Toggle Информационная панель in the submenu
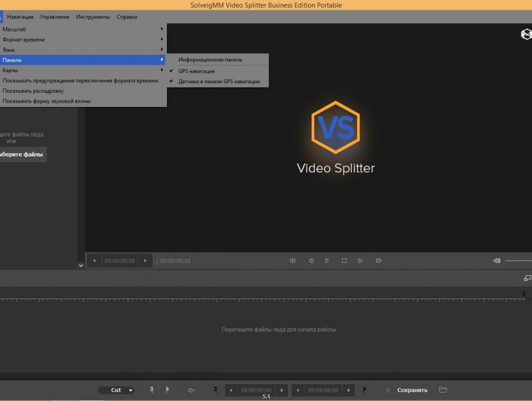Image resolution: width=532 pixels, height=401 pixels. pos(218,60)
